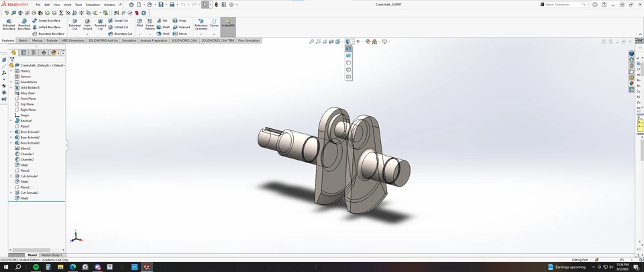Open the Hole Wizard tool

point(87,24)
